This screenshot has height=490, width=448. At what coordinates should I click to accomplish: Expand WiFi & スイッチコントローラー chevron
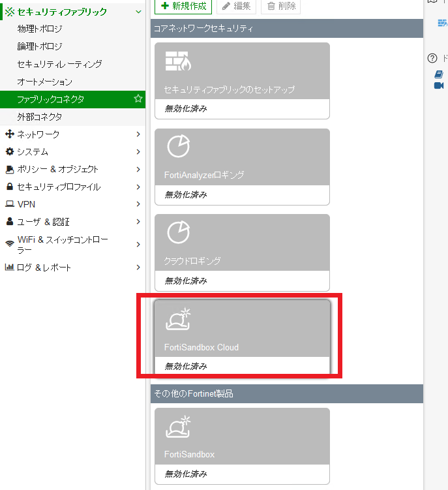(138, 245)
